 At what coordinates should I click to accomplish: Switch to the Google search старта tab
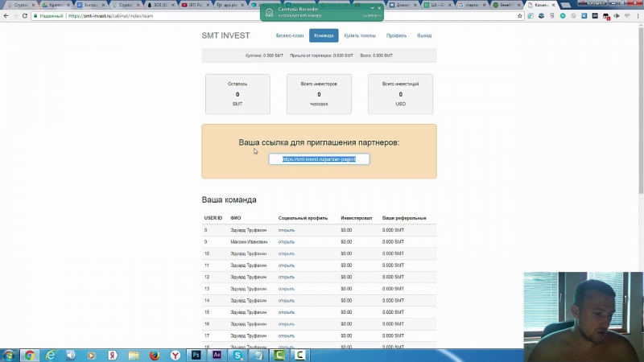472,5
